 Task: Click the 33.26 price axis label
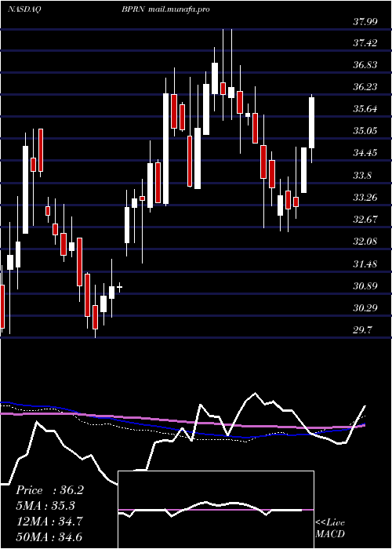click(365, 198)
